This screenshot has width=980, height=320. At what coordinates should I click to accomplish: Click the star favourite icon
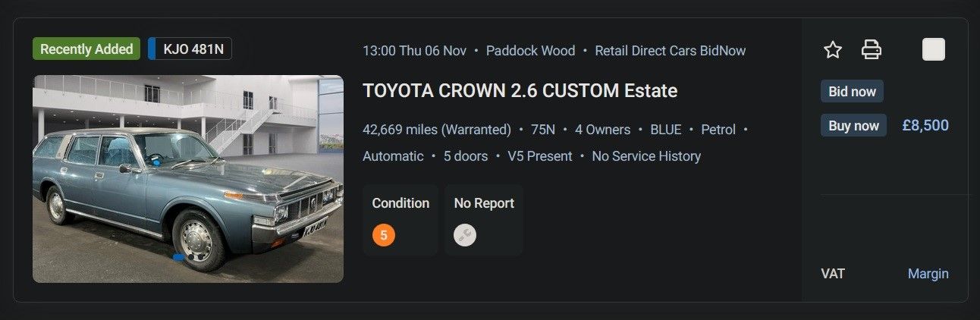[833, 50]
